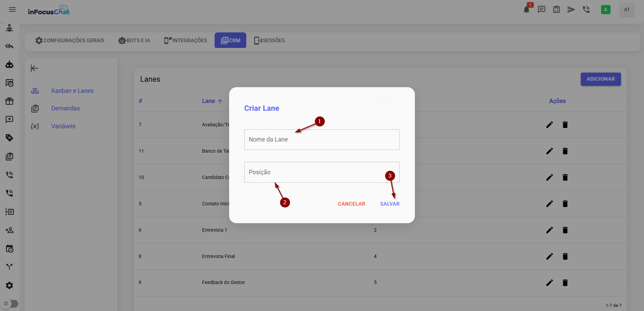Click the tag icon in left sidebar
This screenshot has width=644, height=311.
[x=9, y=138]
